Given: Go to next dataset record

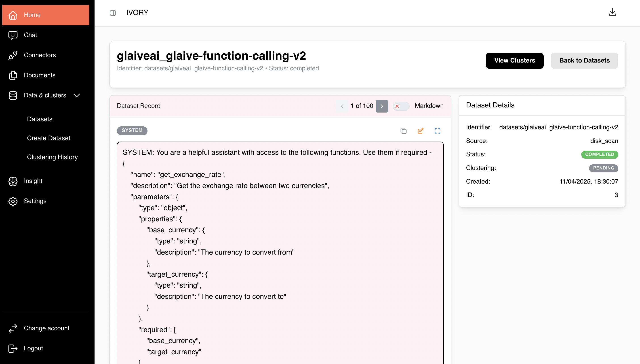Looking at the screenshot, I should [381, 106].
